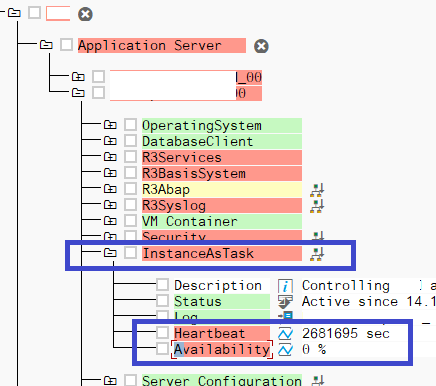Click the error icon beside Application Server

coord(261,46)
